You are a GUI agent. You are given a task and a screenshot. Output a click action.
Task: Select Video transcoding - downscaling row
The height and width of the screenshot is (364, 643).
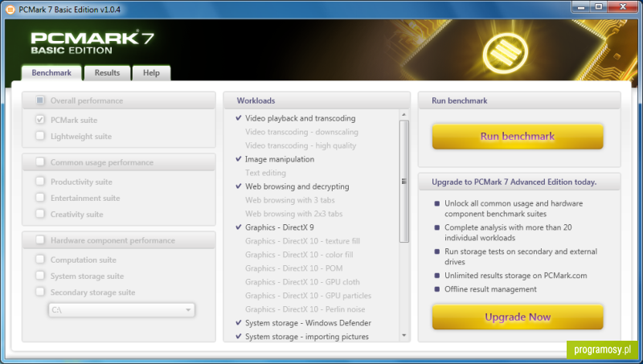[x=301, y=132]
